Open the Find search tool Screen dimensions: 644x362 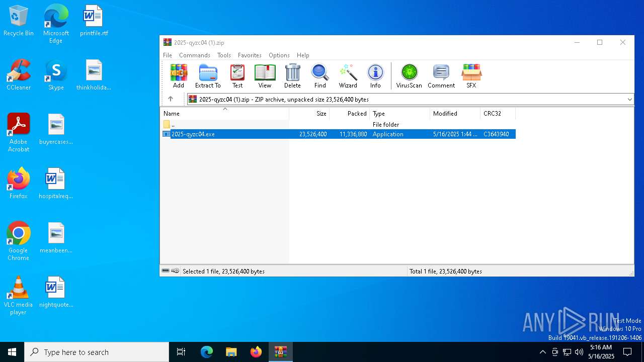pos(320,76)
